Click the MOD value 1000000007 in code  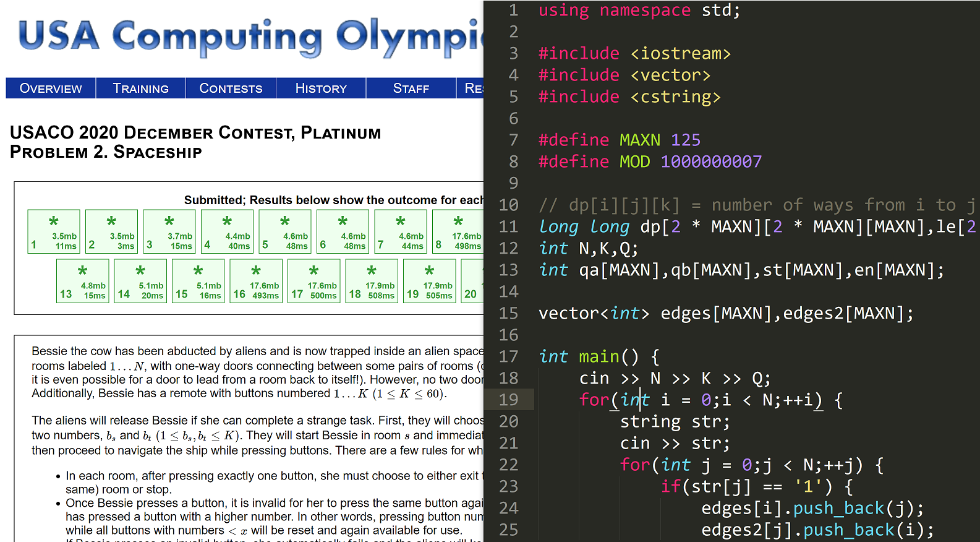click(x=711, y=161)
